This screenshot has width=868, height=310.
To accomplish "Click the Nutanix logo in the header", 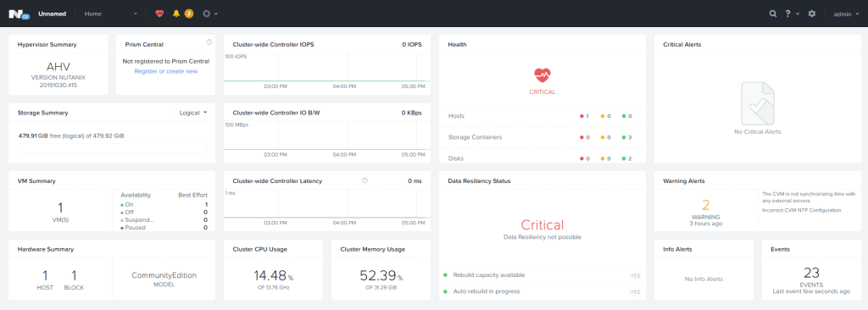I will pyautogui.click(x=19, y=14).
